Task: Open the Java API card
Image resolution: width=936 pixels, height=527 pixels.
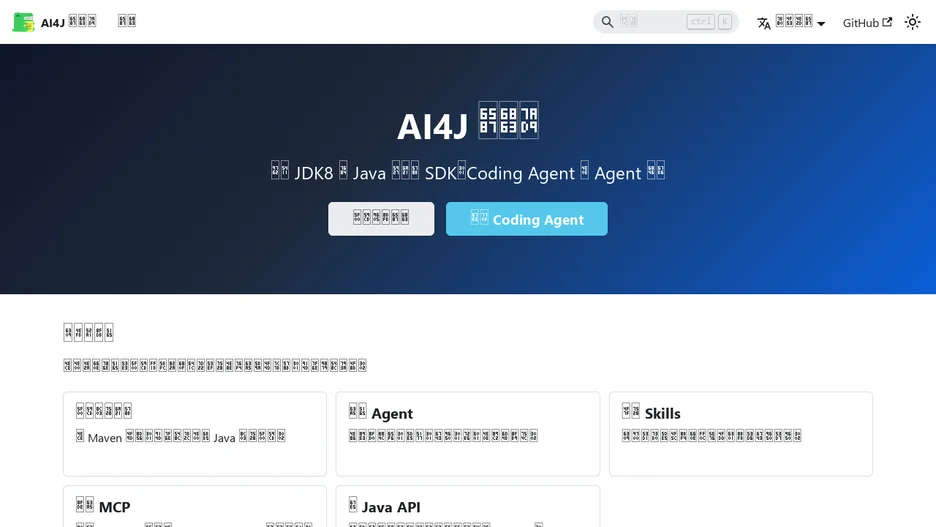Action: click(x=467, y=507)
